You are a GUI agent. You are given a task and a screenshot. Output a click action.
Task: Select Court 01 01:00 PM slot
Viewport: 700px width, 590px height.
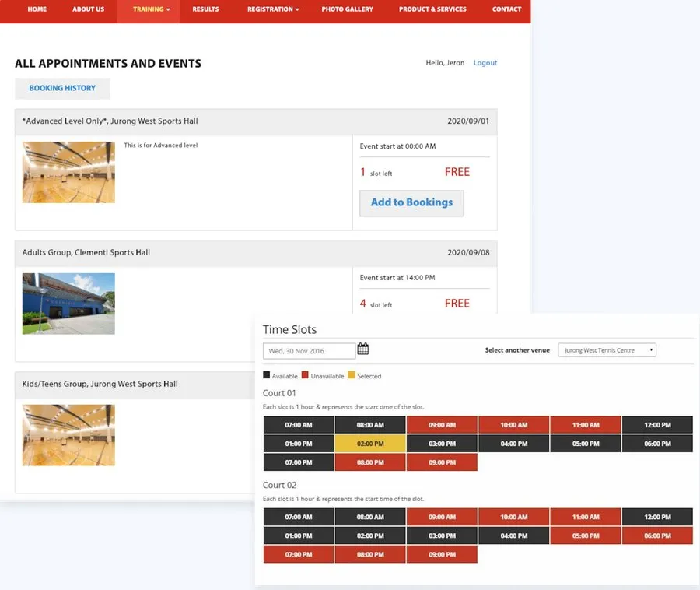[299, 444]
